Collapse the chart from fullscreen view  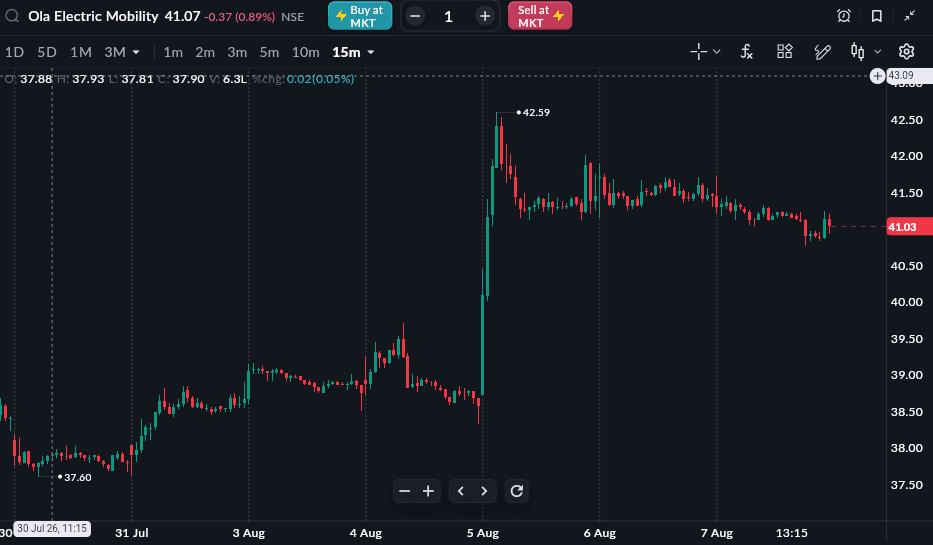point(909,16)
